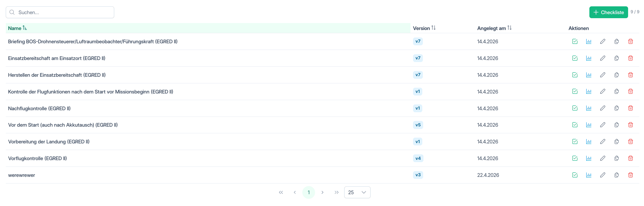Start checklist Einsatzbereitschaft am Einsatzort
This screenshot has width=644, height=206.
coord(575,58)
